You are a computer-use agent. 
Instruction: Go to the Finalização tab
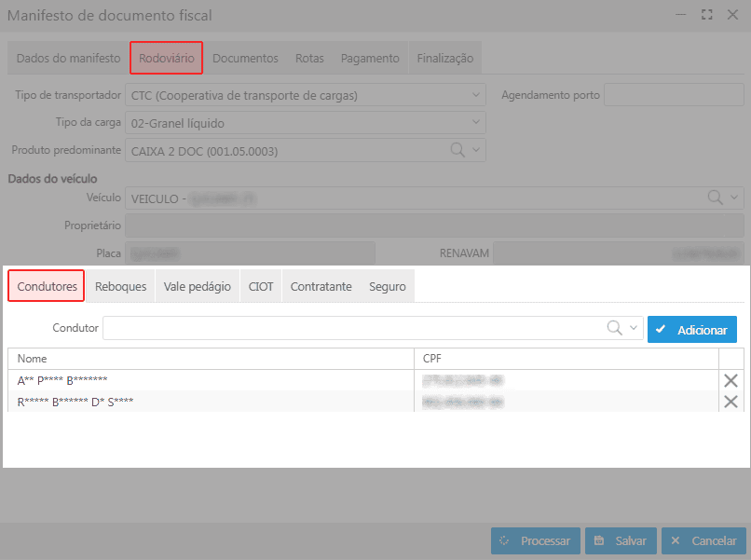point(444,58)
